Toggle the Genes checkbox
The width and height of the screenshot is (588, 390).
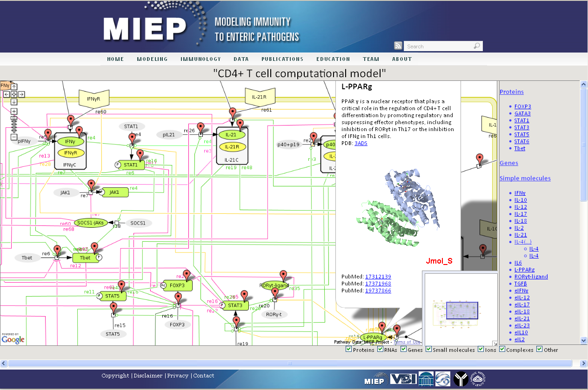pyautogui.click(x=403, y=350)
